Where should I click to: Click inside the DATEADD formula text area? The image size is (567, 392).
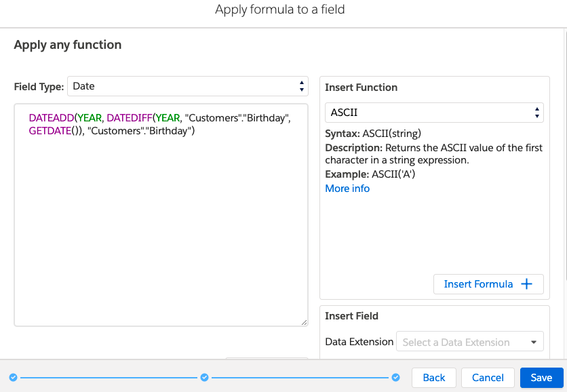[x=161, y=215]
